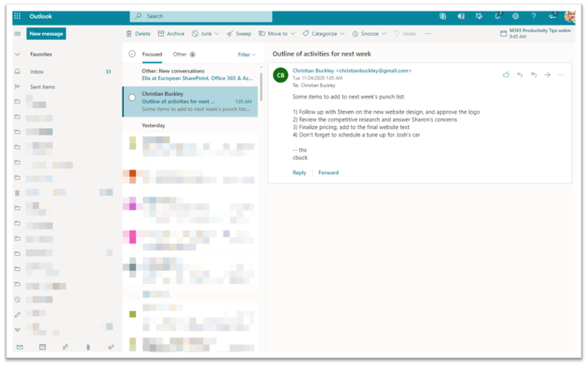
Task: Toggle the hamburger navigation pane icon
Action: 17,34
